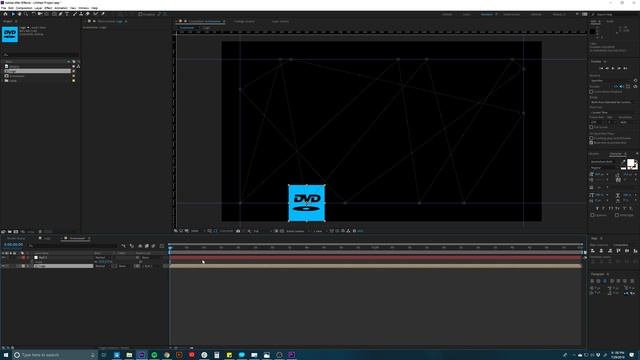Toggle the Full Screen checkbox
This screenshot has width=640, height=360.
[x=591, y=127]
